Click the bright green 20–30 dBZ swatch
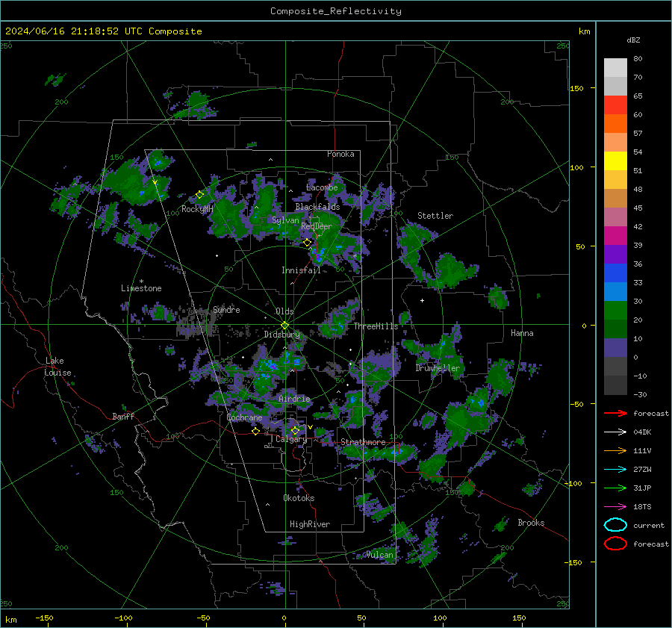 pyautogui.click(x=615, y=311)
